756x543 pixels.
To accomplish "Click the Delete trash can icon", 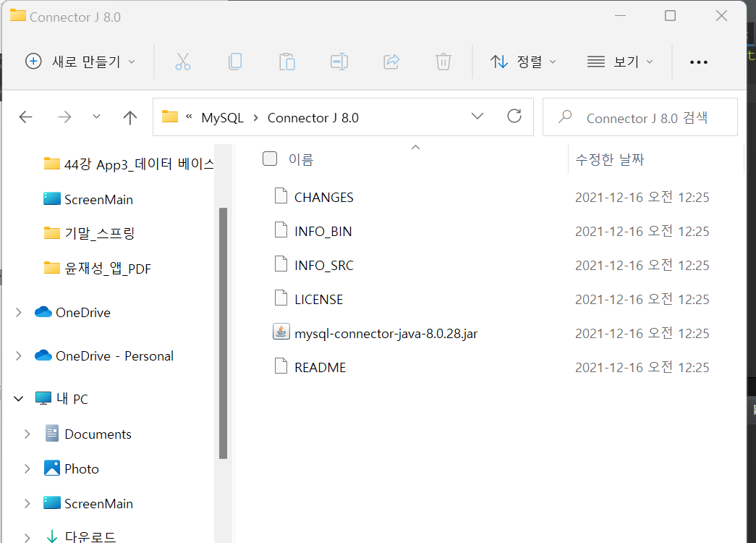I will point(443,62).
